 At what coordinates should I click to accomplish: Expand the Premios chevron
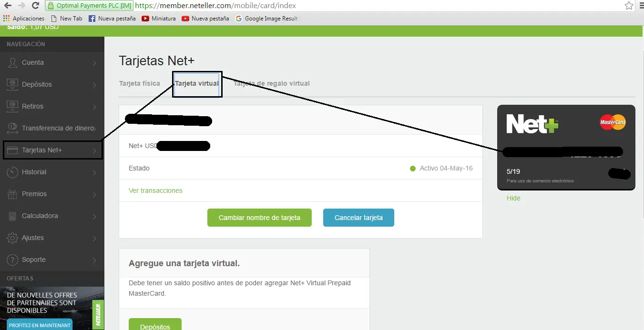click(x=94, y=195)
